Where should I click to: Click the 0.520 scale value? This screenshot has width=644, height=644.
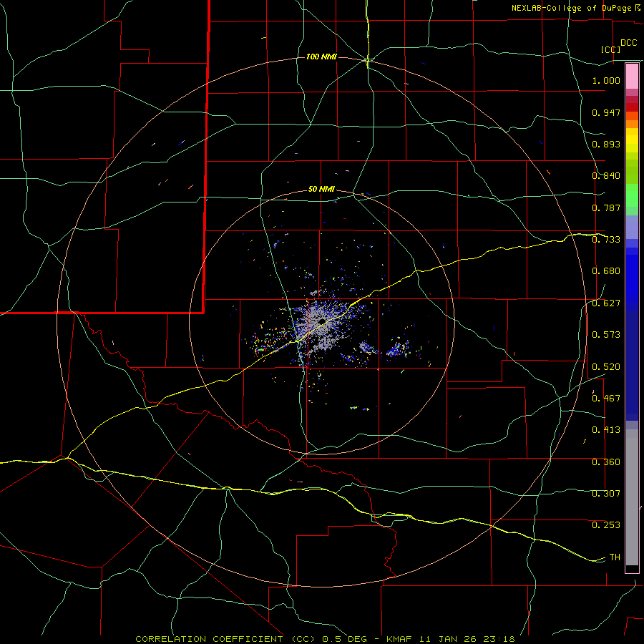[606, 367]
